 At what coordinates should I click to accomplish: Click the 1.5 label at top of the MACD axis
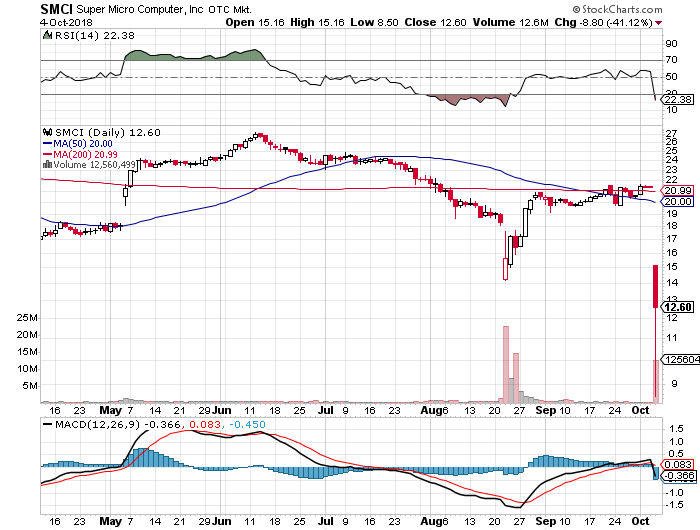(x=676, y=429)
